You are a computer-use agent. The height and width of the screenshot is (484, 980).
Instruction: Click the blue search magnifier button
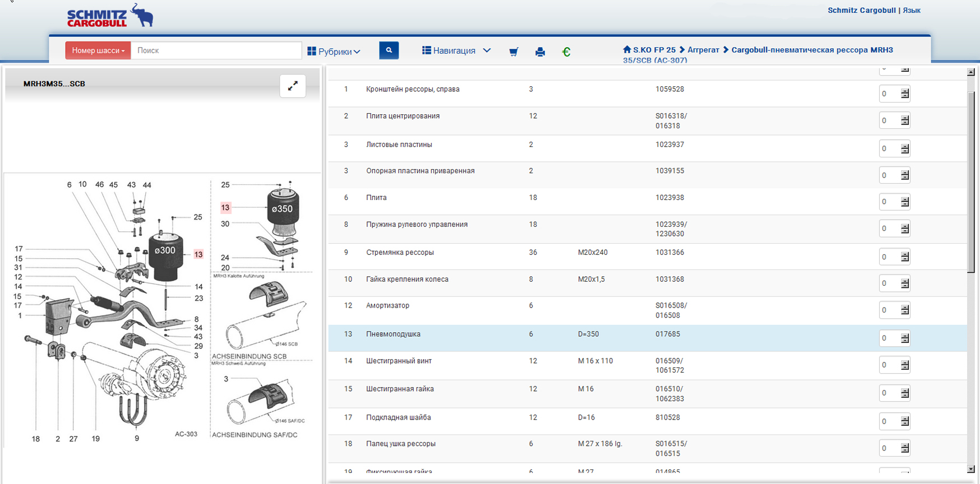389,50
